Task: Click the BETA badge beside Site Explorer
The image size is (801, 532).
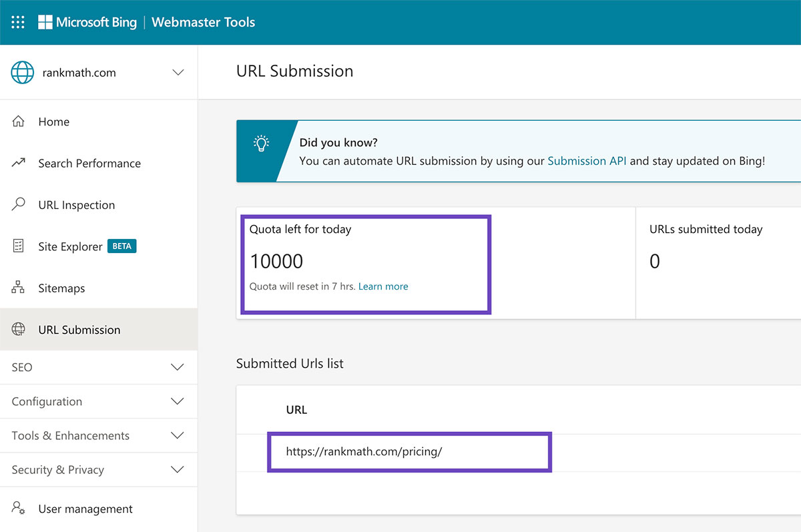Action: pyautogui.click(x=121, y=246)
